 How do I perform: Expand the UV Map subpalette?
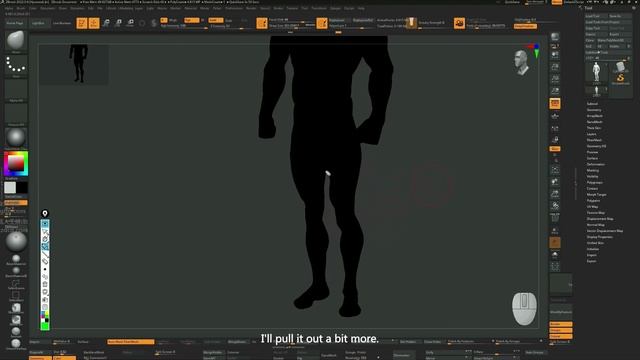pyautogui.click(x=592, y=207)
